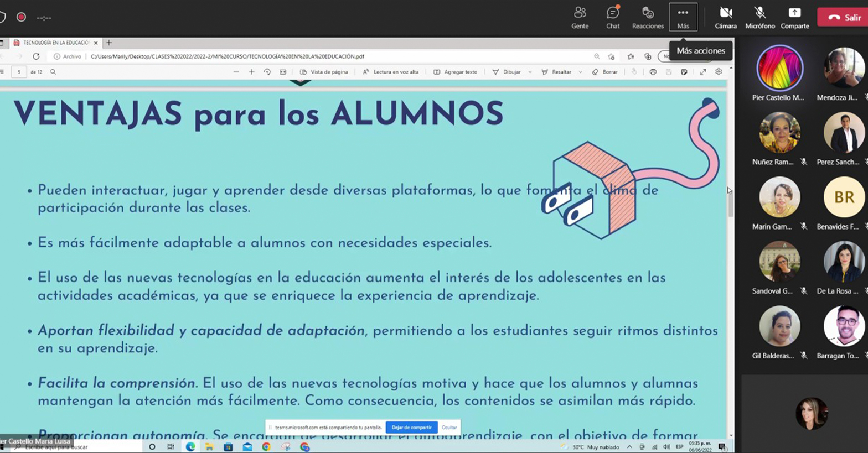Search in the PDF document
This screenshot has height=453, width=868.
pyautogui.click(x=53, y=72)
